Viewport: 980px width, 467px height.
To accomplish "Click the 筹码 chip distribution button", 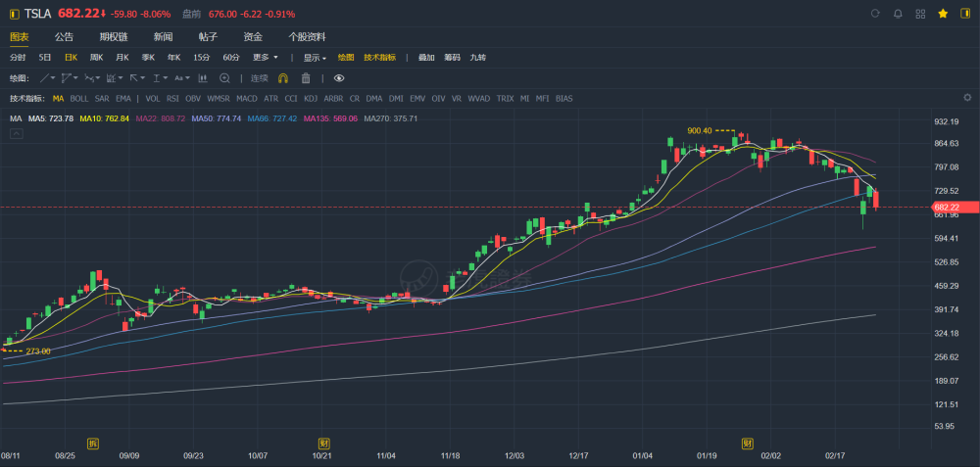I will click(452, 57).
